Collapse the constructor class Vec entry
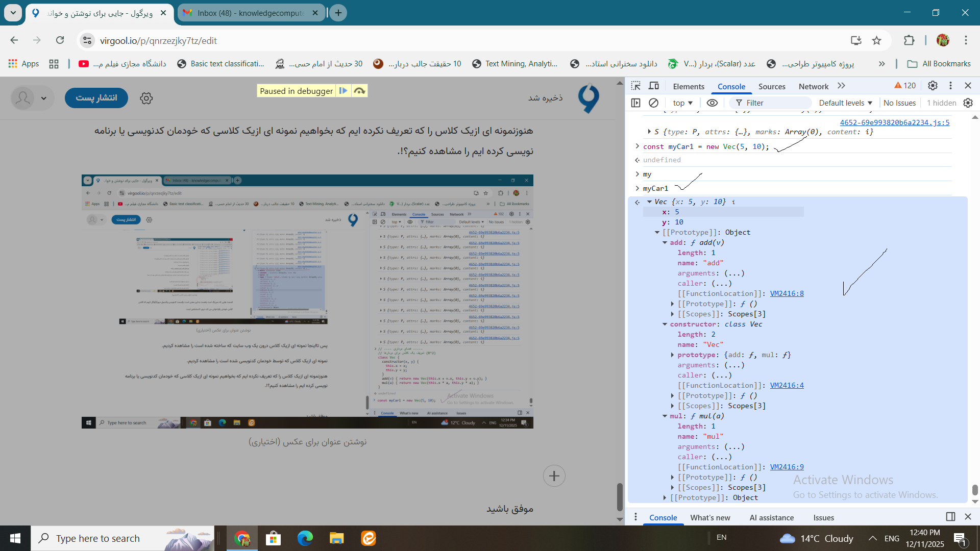Image resolution: width=980 pixels, height=551 pixels. click(665, 324)
